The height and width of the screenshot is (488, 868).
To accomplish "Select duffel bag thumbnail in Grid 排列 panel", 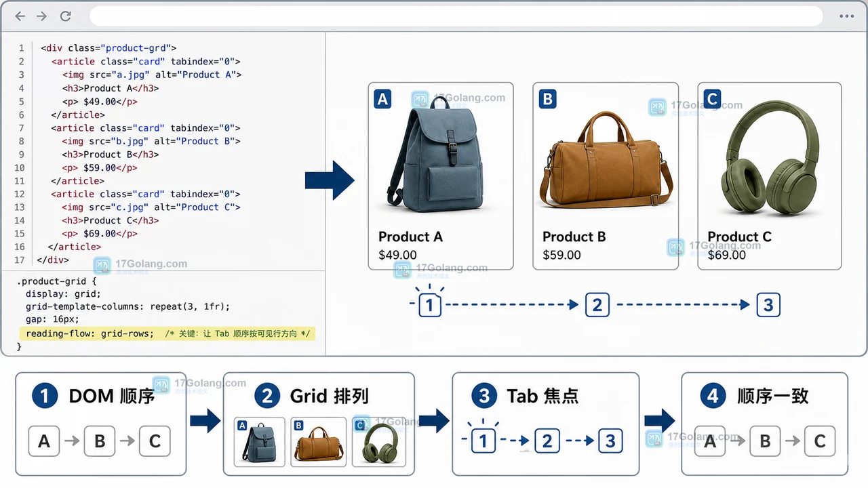I will (319, 442).
